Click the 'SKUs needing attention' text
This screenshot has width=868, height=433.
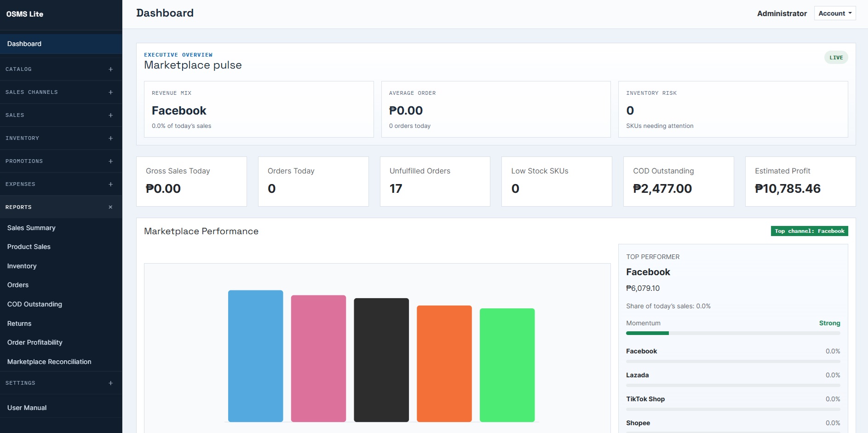point(660,126)
